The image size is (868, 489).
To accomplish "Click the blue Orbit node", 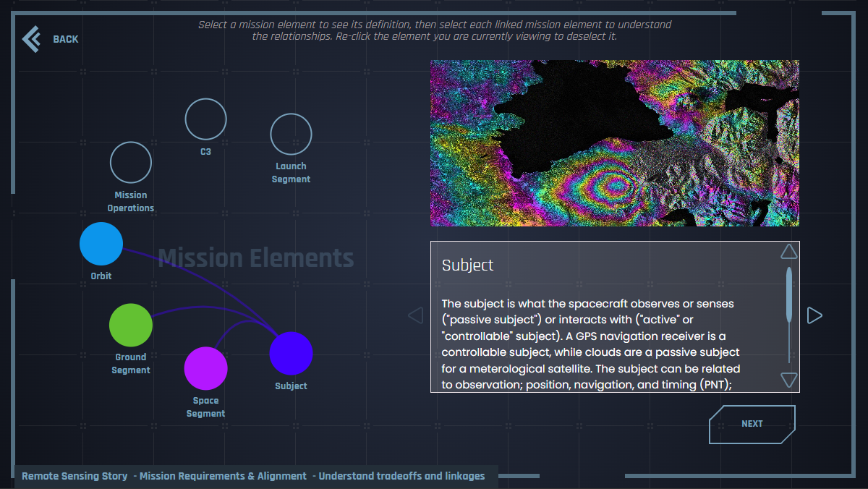I will click(x=101, y=244).
